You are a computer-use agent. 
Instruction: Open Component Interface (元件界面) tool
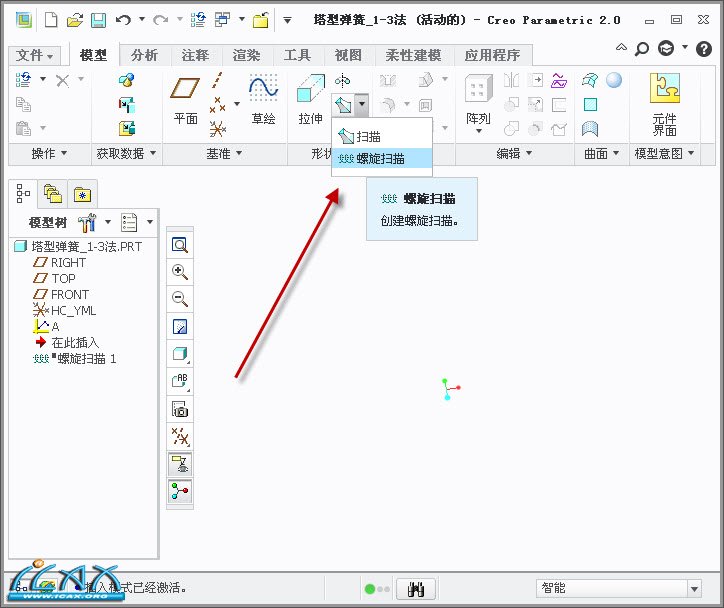664,104
